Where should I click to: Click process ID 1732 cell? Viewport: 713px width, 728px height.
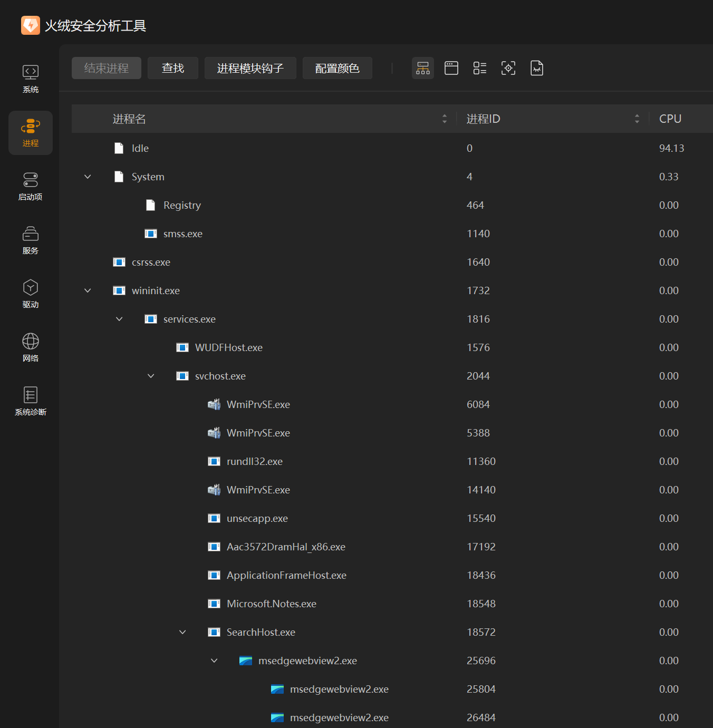[478, 290]
